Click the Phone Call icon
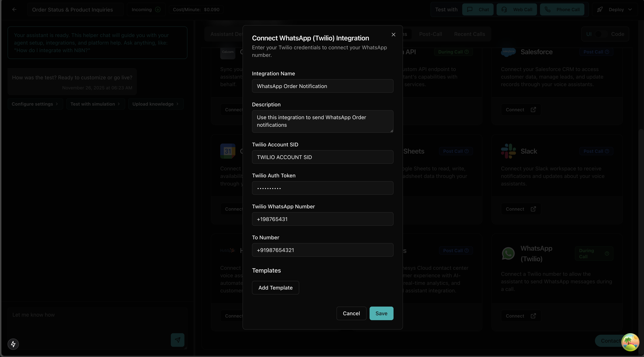Screen dimensions: 644x357 point(548,9)
